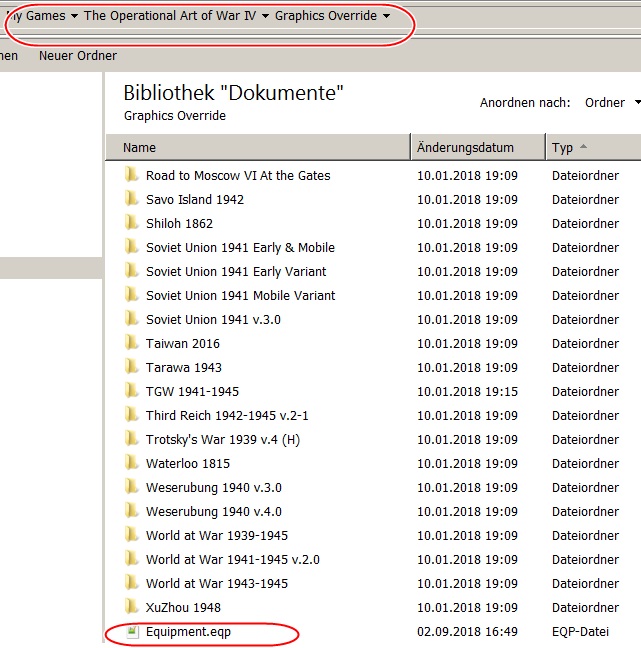Expand the arrow after Graphics Override breadcrumb
This screenshot has height=648, width=641.
386,16
